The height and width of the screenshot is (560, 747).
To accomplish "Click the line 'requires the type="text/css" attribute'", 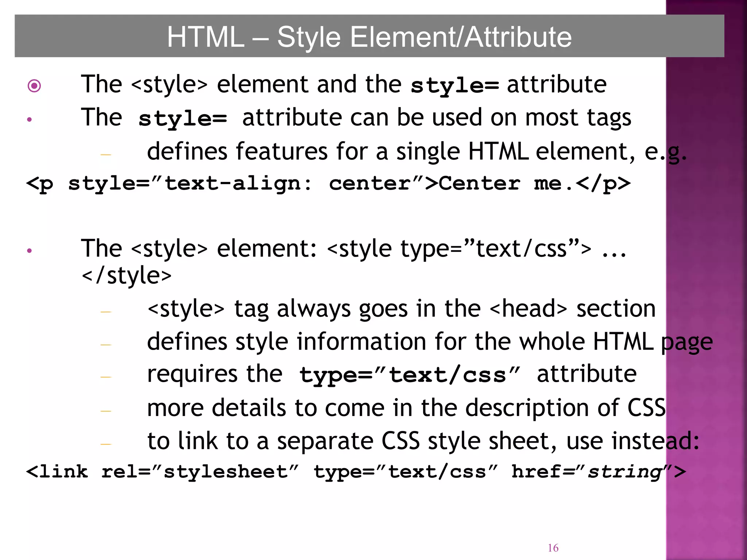I will (392, 374).
